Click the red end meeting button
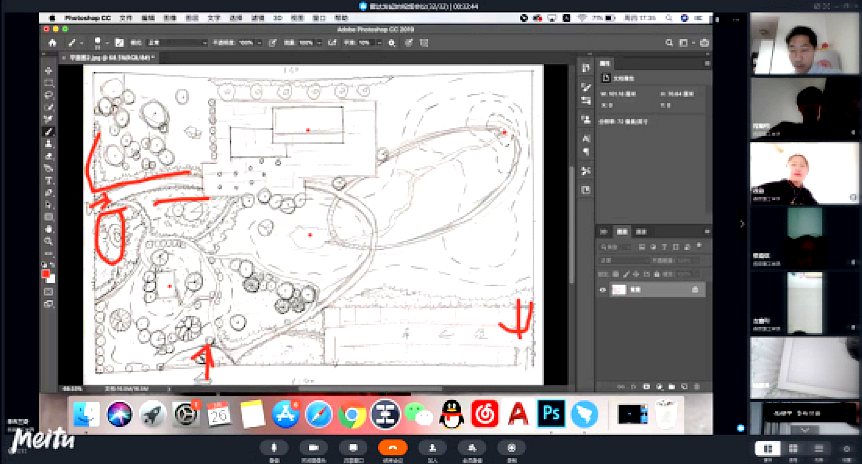The height and width of the screenshot is (464, 862). (393, 448)
